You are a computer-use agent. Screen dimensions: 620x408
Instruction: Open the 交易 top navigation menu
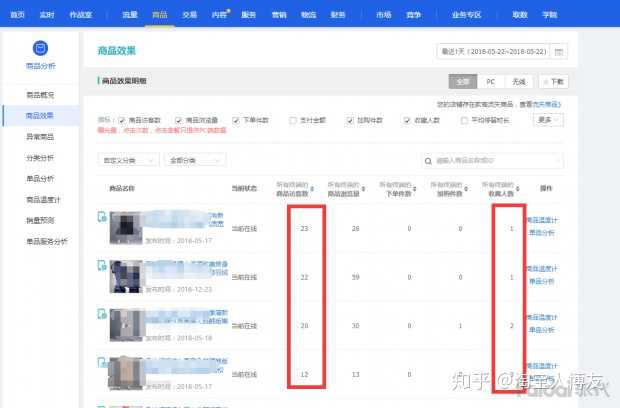coord(190,15)
